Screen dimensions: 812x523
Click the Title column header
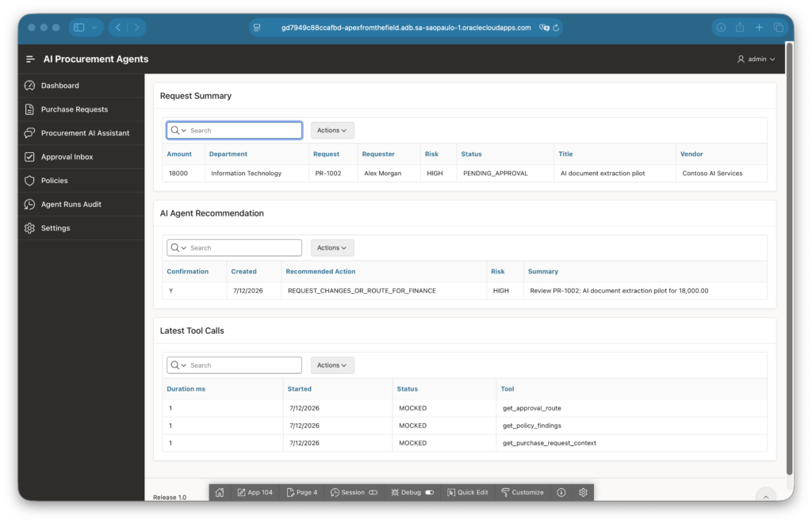565,155
